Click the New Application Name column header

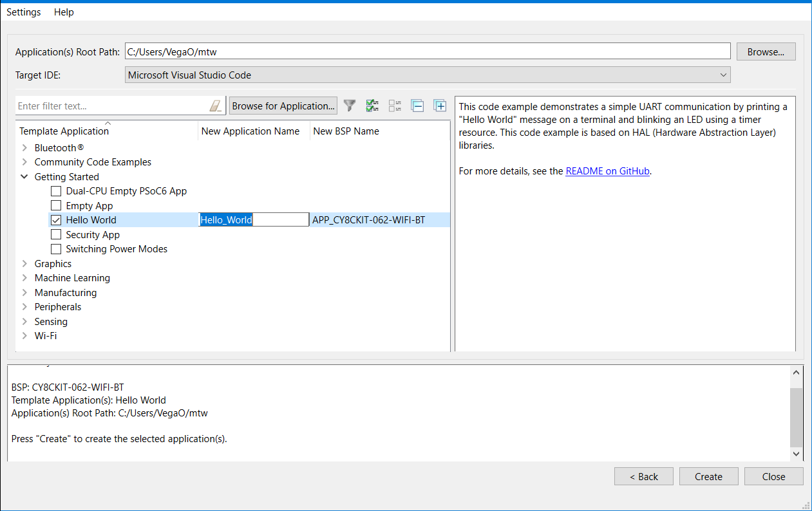[254, 131]
